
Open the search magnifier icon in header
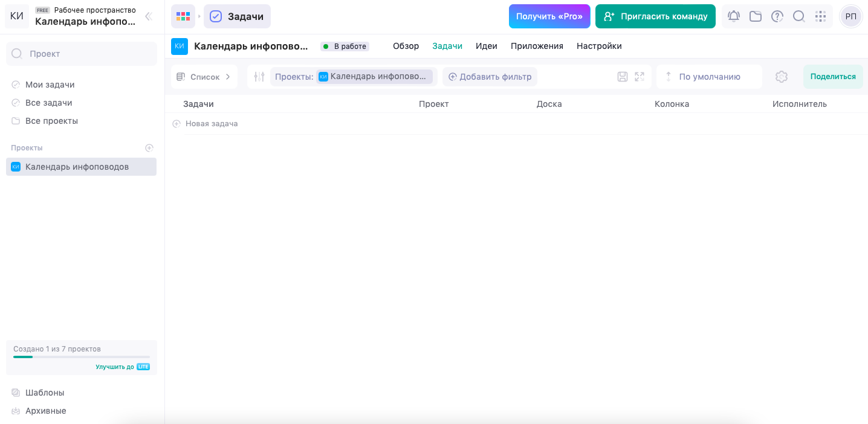pyautogui.click(x=799, y=16)
